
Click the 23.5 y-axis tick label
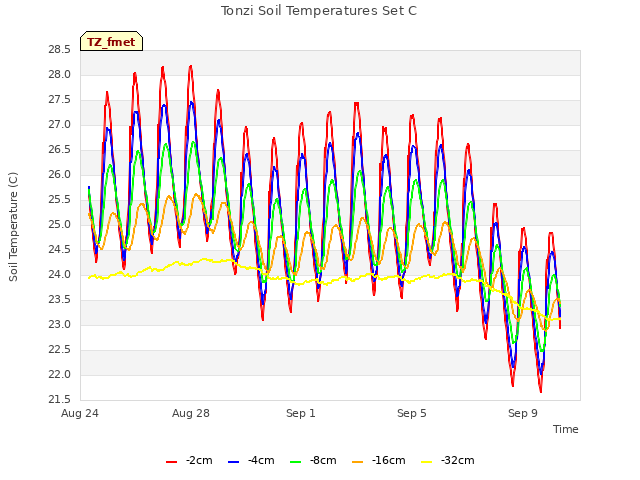pos(60,300)
